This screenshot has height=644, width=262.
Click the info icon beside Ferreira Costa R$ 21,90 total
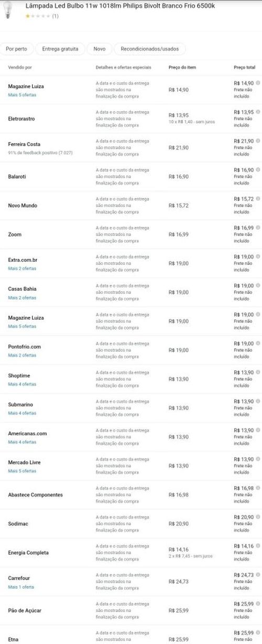coord(258,141)
